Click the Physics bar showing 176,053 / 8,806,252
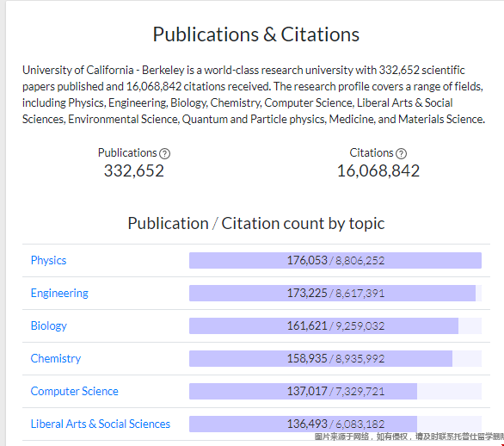This screenshot has width=504, height=446. [x=335, y=260]
